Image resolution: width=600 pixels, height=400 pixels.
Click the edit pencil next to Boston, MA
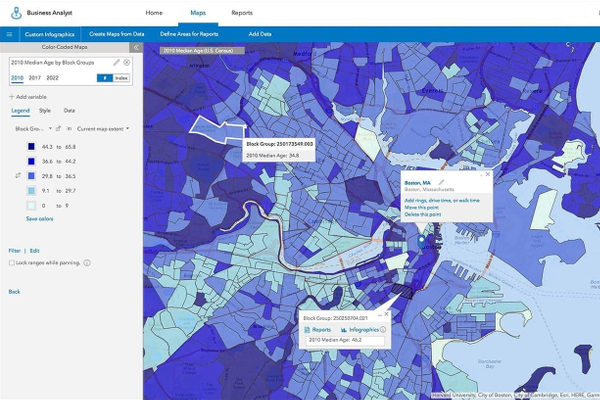pos(441,182)
